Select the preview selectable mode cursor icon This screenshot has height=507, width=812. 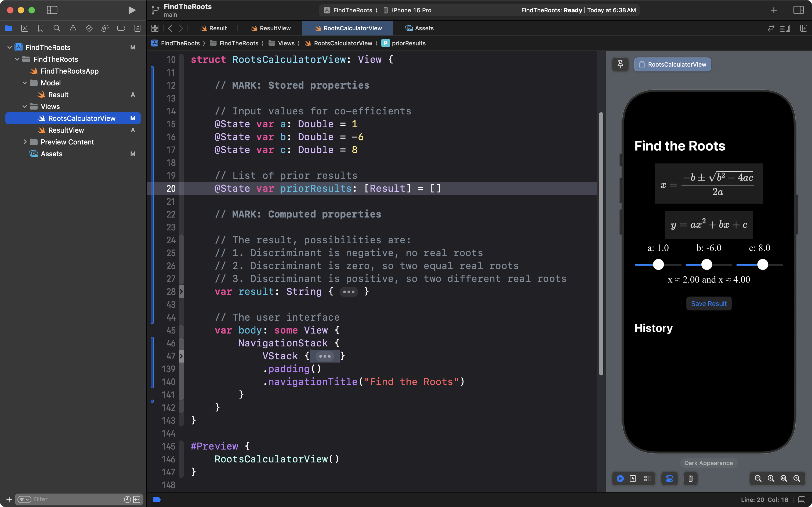click(x=633, y=479)
